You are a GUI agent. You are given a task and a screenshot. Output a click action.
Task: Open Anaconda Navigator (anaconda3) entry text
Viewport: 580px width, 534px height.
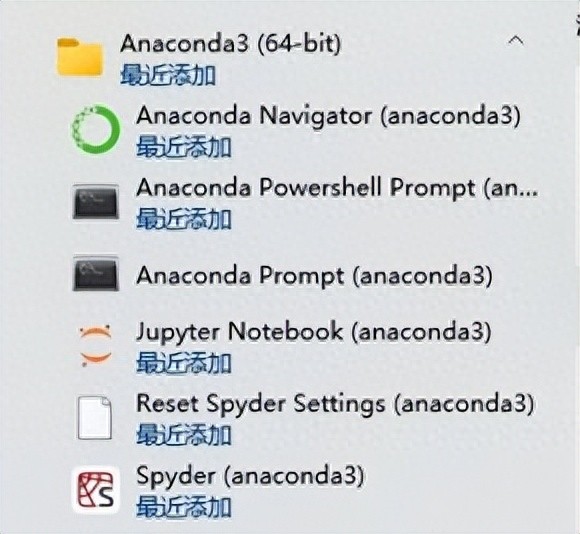(x=328, y=116)
